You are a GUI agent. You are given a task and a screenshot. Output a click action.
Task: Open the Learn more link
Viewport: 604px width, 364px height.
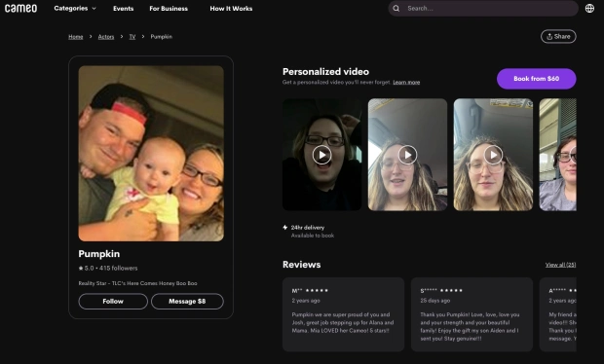click(406, 83)
